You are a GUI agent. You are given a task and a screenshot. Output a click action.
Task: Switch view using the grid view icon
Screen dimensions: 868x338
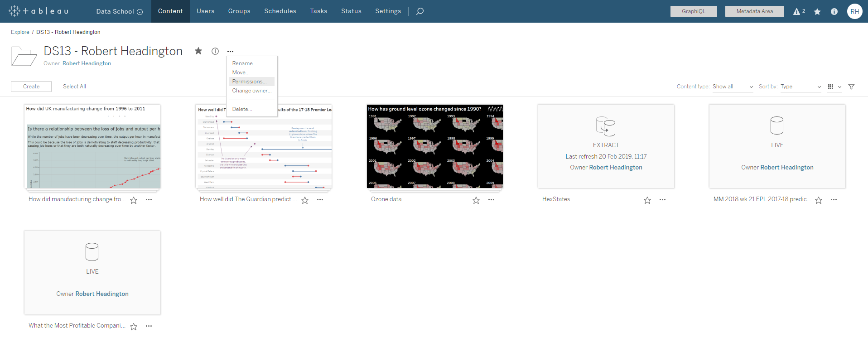830,87
